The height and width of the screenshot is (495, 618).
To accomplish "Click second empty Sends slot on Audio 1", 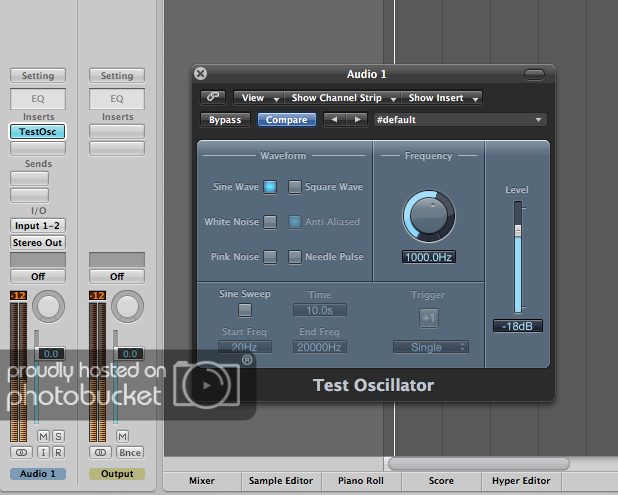I will pyautogui.click(x=30, y=195).
